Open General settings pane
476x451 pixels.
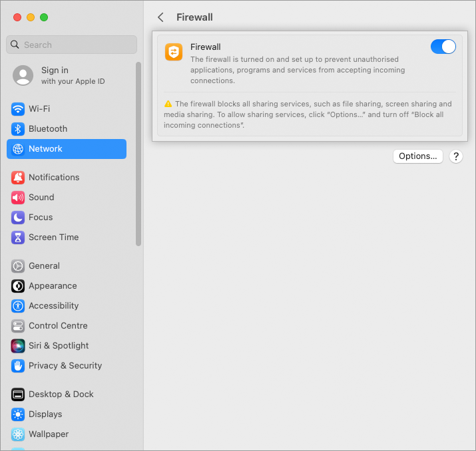pos(44,265)
